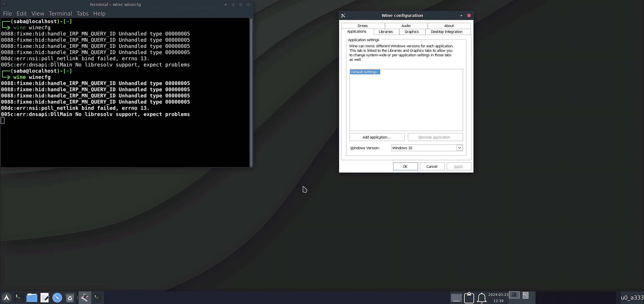
Task: Open the web browser compass icon
Action: point(57,298)
